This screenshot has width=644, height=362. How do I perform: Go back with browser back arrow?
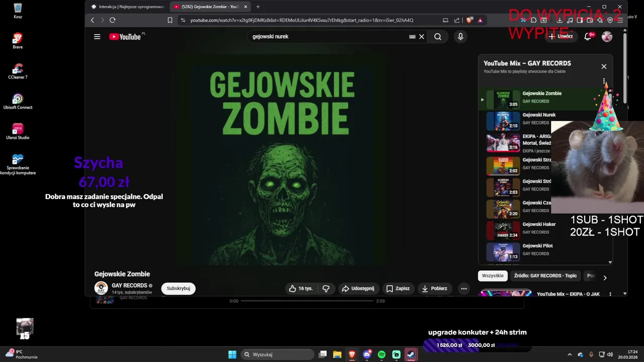(93, 20)
